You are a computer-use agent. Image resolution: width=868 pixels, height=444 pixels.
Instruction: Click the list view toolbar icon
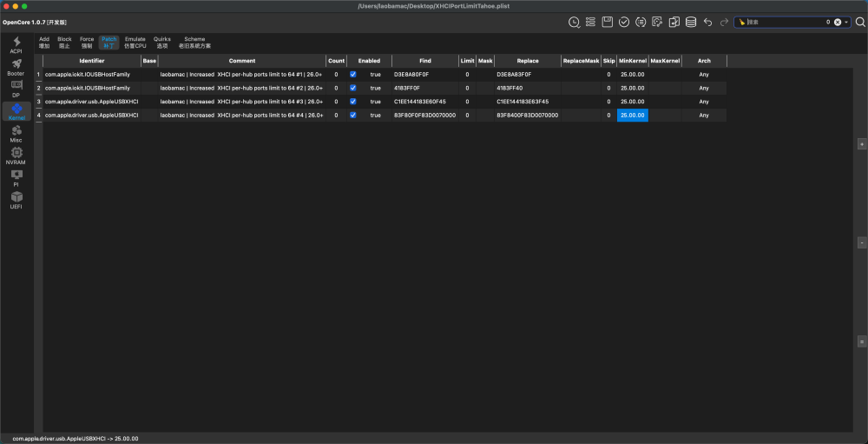pos(590,23)
